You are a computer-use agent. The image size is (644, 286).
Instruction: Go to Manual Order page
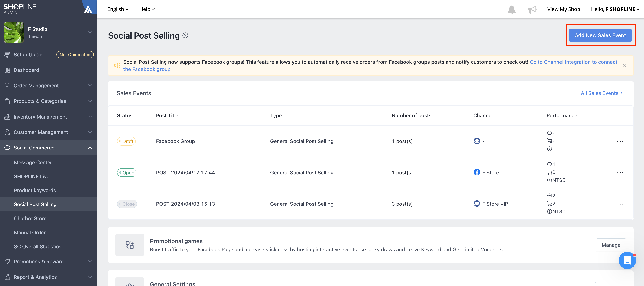(x=30, y=232)
